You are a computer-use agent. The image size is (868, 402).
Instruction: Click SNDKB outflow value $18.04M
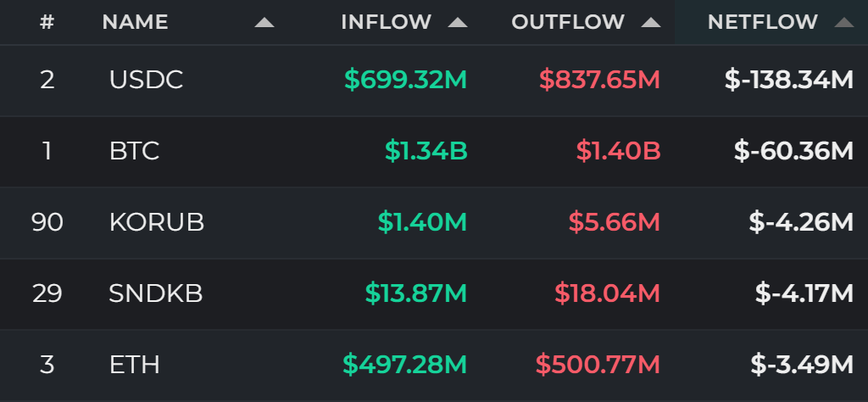click(x=607, y=293)
